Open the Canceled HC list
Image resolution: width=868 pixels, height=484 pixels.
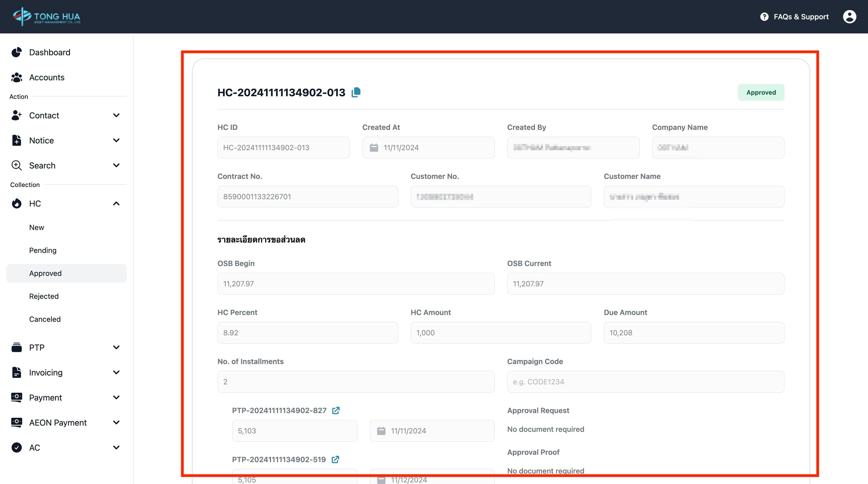[45, 319]
